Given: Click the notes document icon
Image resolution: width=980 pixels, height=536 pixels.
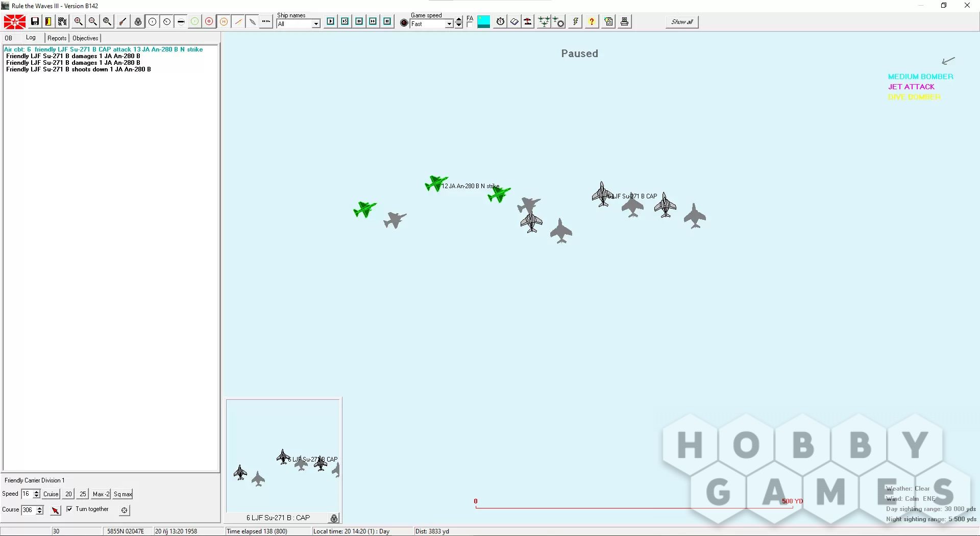Looking at the screenshot, I should pyautogui.click(x=608, y=22).
